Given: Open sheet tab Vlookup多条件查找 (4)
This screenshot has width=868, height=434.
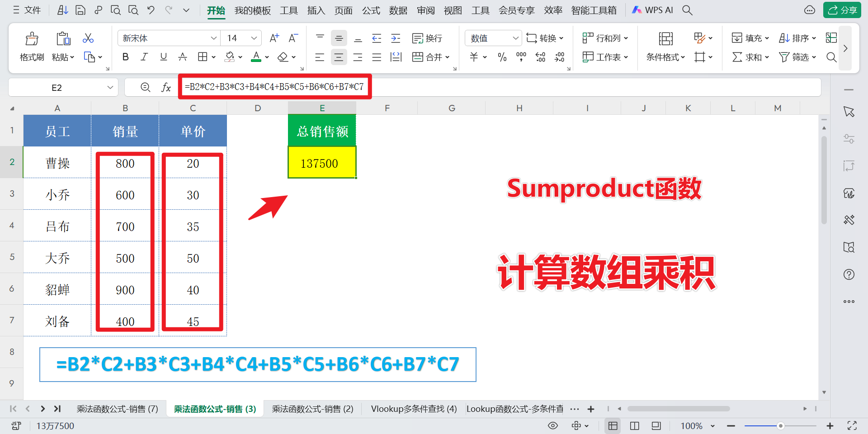Looking at the screenshot, I should tap(414, 409).
